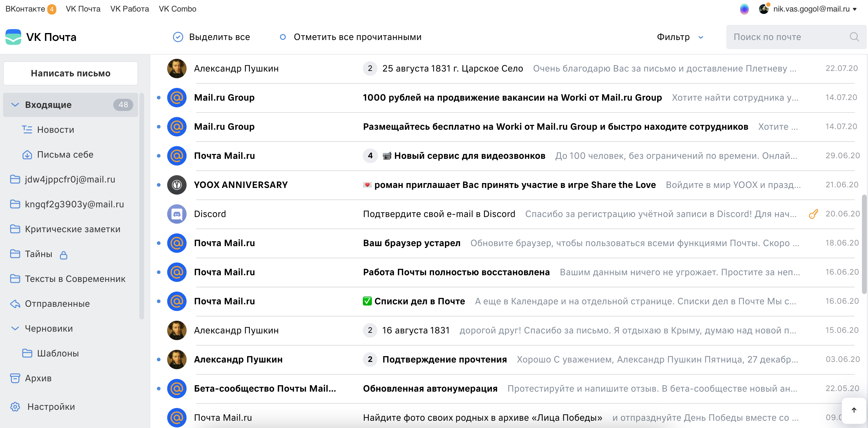Click the main mail list scrollbar
Screen dimensions: 868x428
tap(864, 244)
